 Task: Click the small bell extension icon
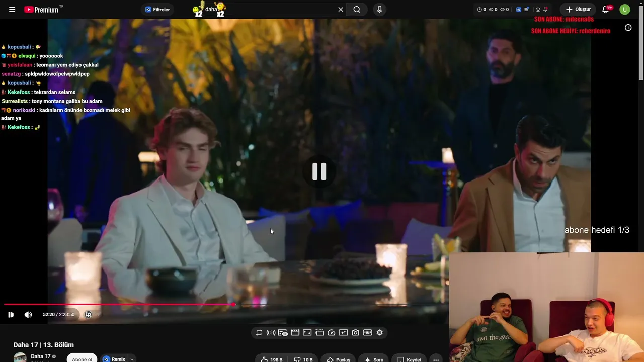[x=545, y=10]
